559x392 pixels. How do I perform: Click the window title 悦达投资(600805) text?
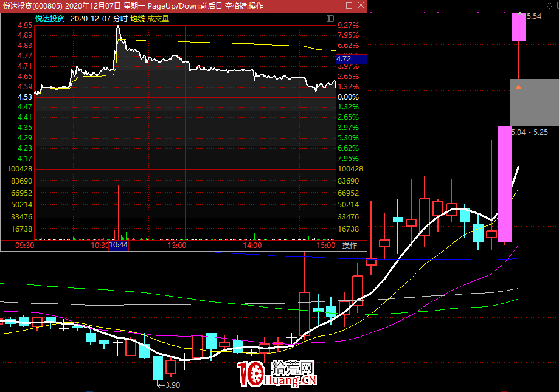tap(32, 5)
